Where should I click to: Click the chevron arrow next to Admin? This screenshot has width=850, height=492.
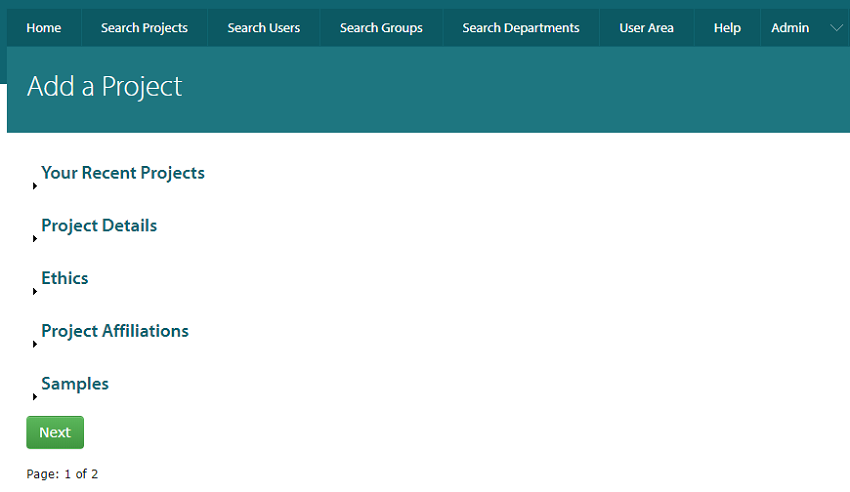coord(836,28)
